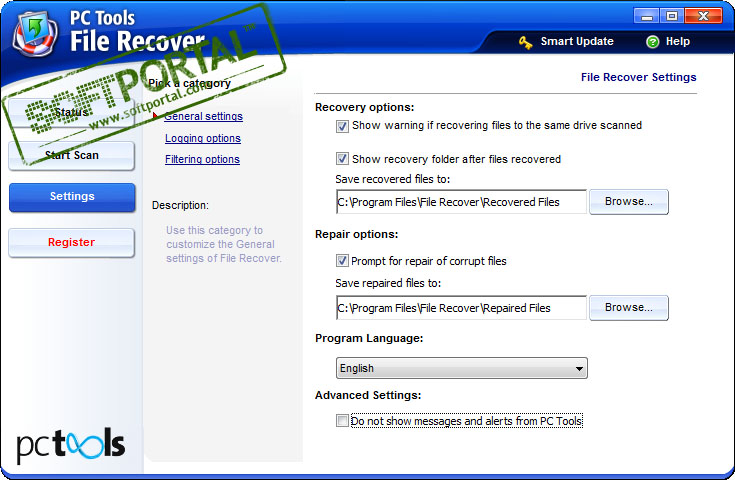Click the Recovery options label
Screen dimensions: 735x480
[364, 107]
